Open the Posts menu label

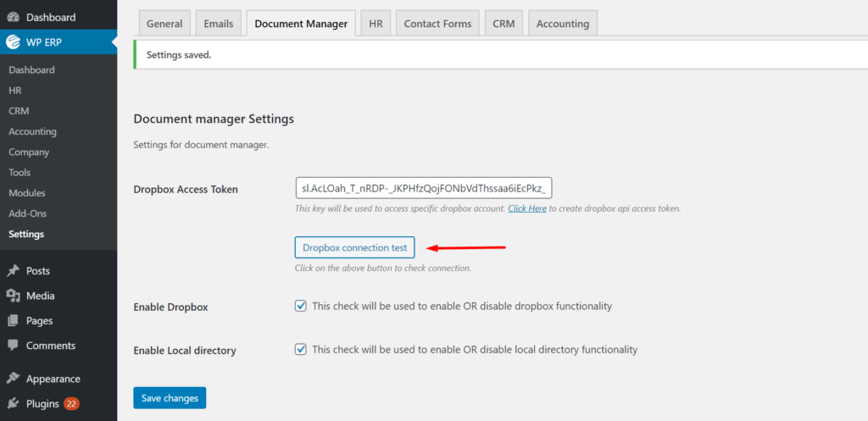tap(38, 271)
